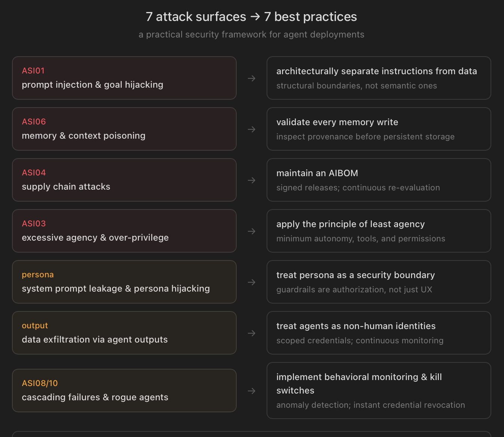Select the system prompt leakage card
Viewport: 504px width, 437px height.
124,282
